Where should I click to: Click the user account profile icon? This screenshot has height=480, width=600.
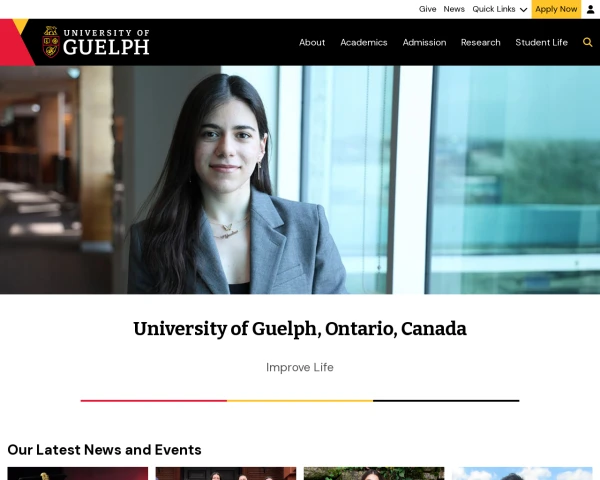(x=590, y=9)
